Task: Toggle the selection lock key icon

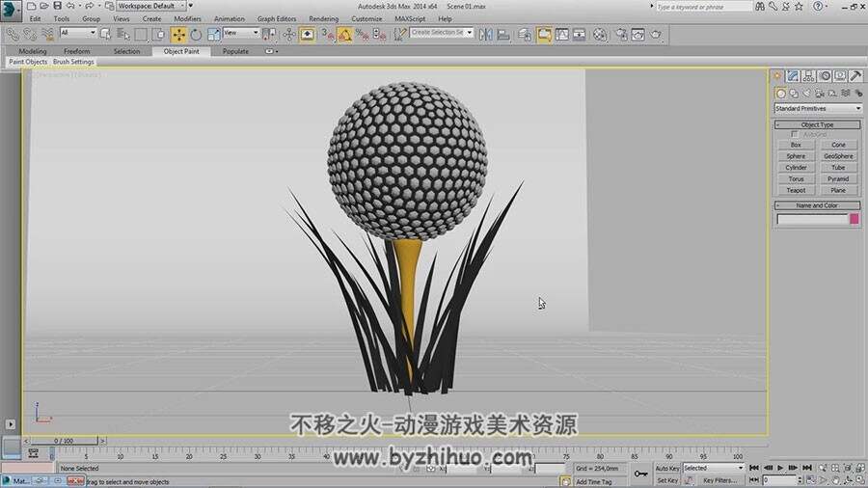Action: click(x=640, y=474)
